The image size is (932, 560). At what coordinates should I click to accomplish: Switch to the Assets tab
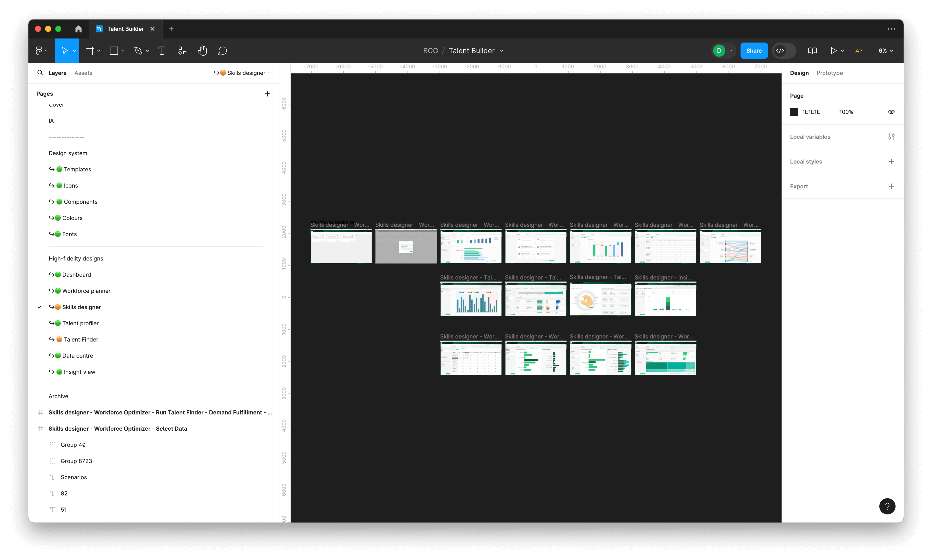(83, 73)
